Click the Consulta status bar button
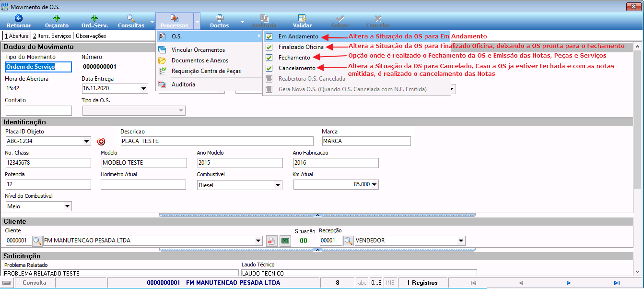This screenshot has width=644, height=289. coord(35,283)
